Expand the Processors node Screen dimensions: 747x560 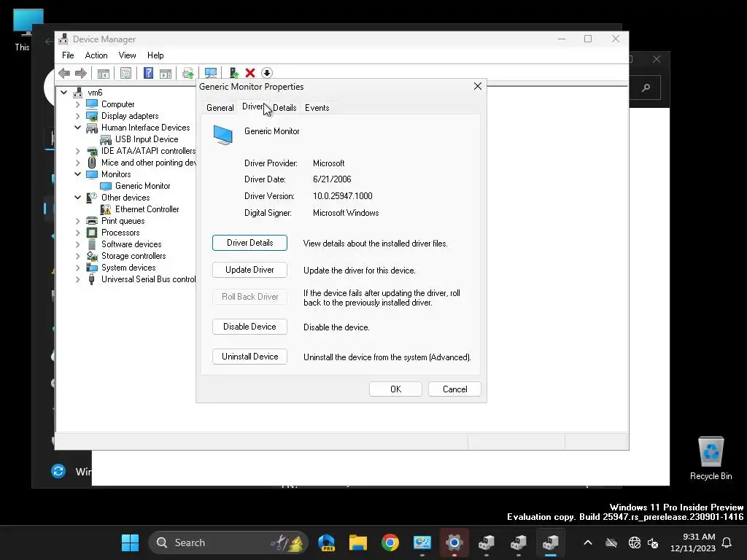pyautogui.click(x=77, y=233)
